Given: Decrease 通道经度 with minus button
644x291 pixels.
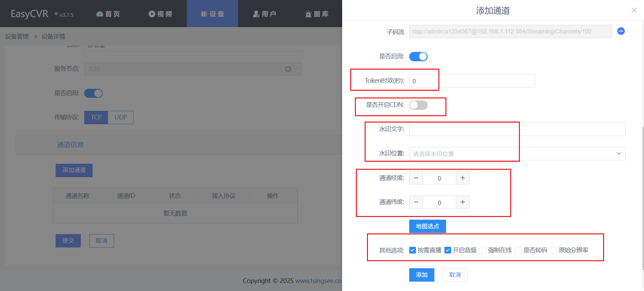Looking at the screenshot, I should pyautogui.click(x=416, y=178).
